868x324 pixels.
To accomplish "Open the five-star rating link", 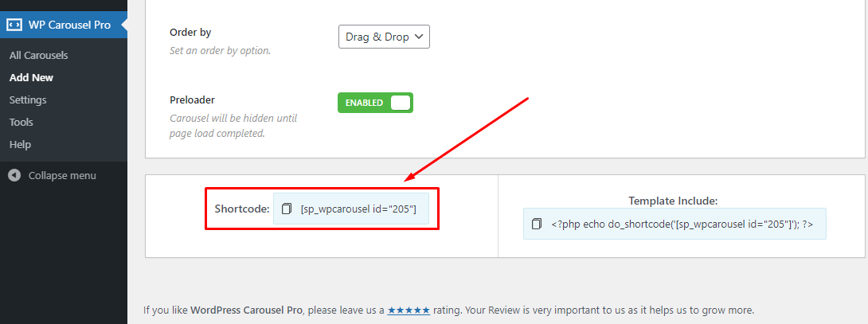I will coord(409,310).
